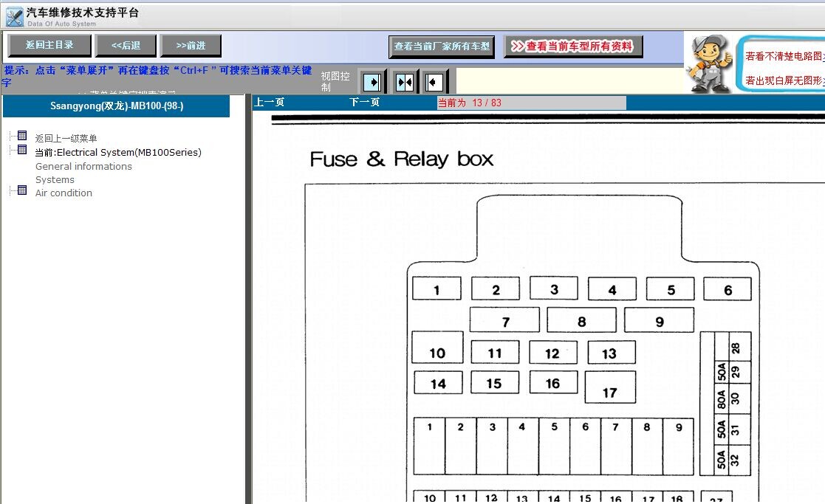Click the tree icon beside Air condition
The width and height of the screenshot is (825, 504).
[x=22, y=190]
